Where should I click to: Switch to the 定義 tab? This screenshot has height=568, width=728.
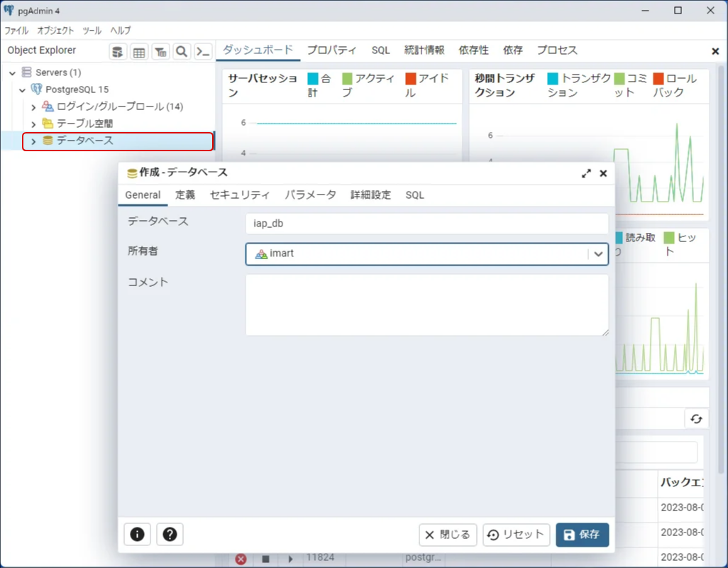point(184,195)
